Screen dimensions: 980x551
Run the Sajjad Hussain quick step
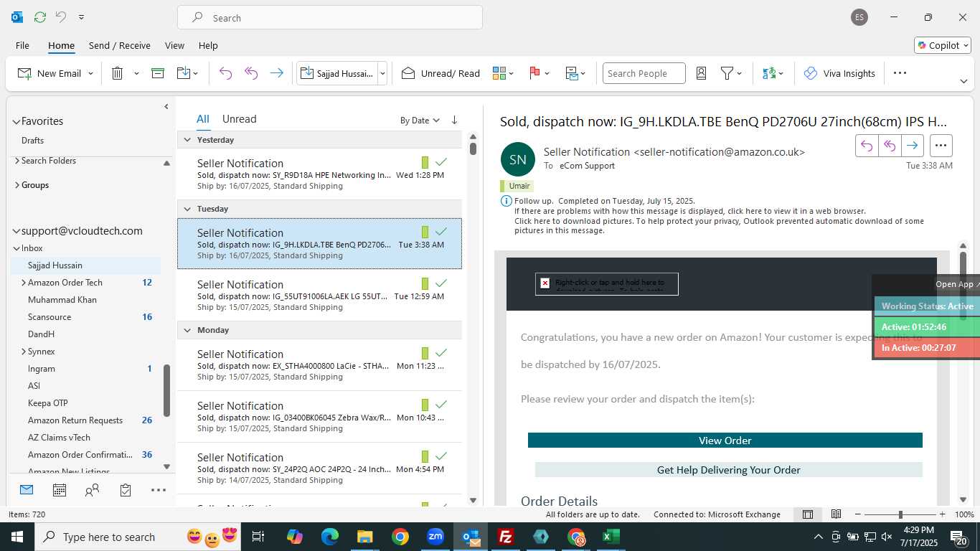(x=336, y=73)
